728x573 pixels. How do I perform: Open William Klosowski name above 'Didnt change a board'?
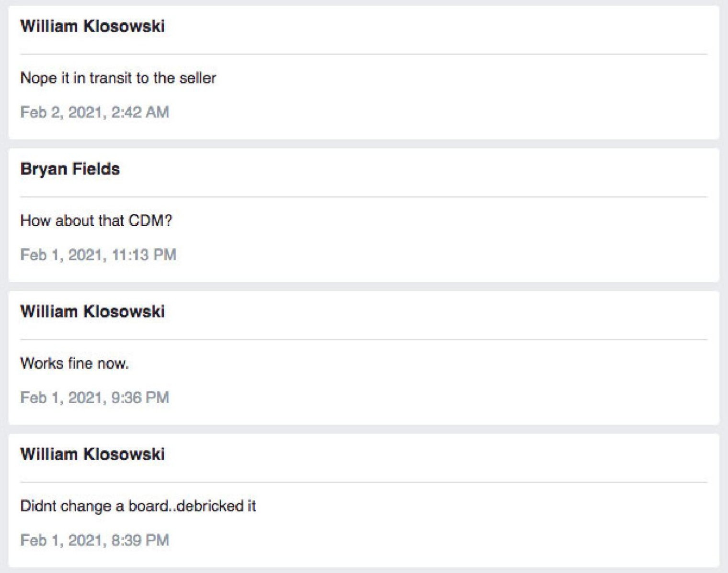[x=92, y=454]
